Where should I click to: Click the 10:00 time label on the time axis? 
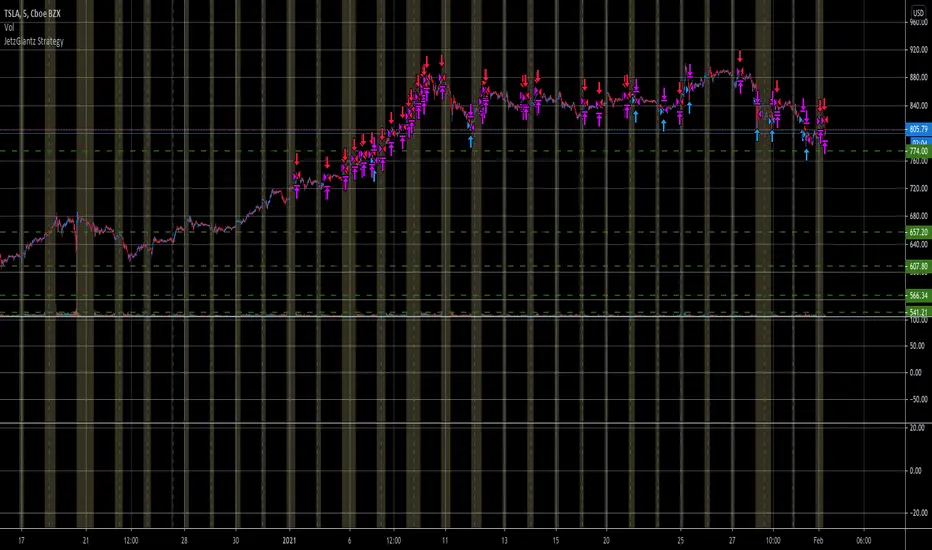[x=773, y=540]
